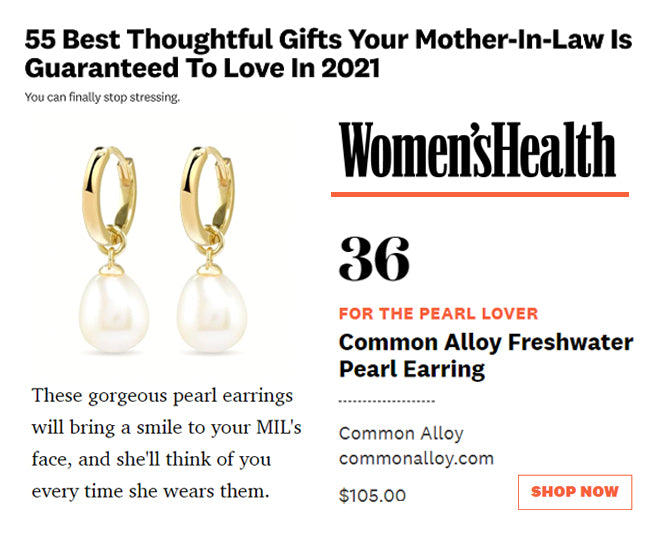Click the Women's Health logo
The width and height of the screenshot is (659, 539).
(x=477, y=150)
